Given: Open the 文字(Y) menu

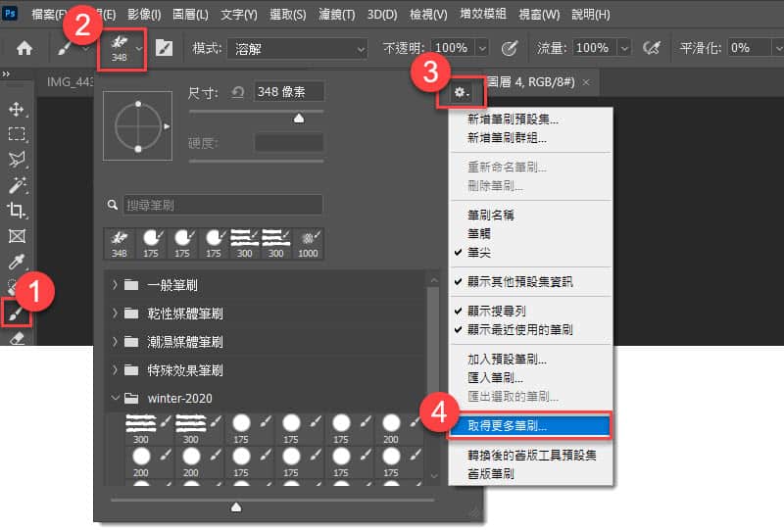Looking at the screenshot, I should coord(239,14).
